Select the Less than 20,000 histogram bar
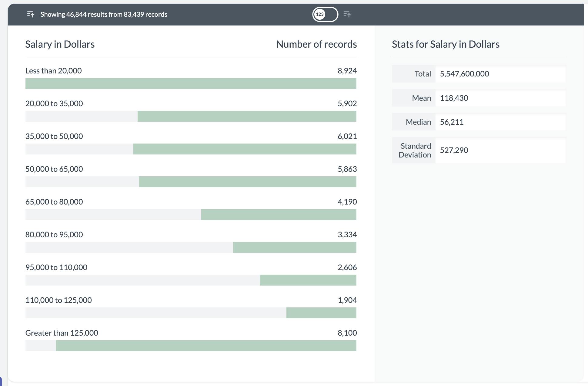 pyautogui.click(x=191, y=83)
